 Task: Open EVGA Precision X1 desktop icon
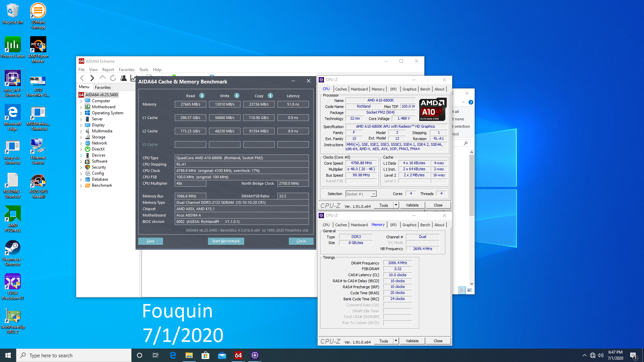[x=12, y=287]
